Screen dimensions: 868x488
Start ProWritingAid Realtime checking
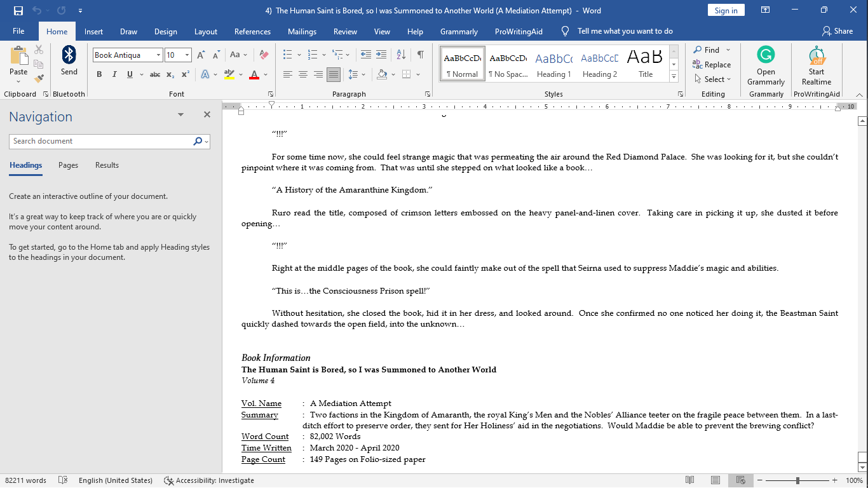coord(816,66)
